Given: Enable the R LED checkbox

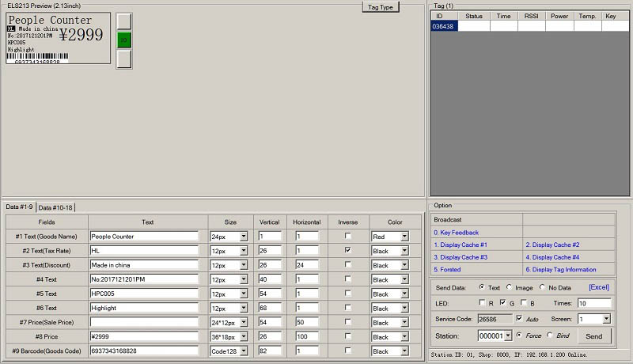Looking at the screenshot, I should 482,302.
